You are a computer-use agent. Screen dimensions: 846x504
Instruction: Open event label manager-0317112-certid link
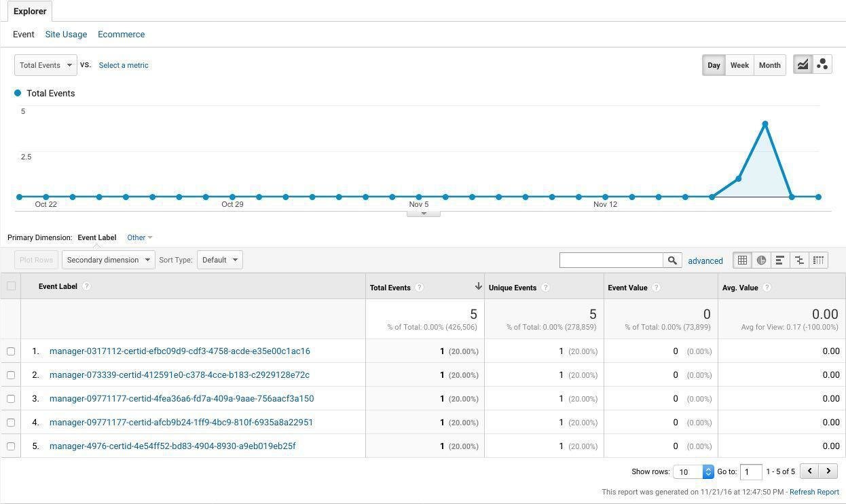180,351
